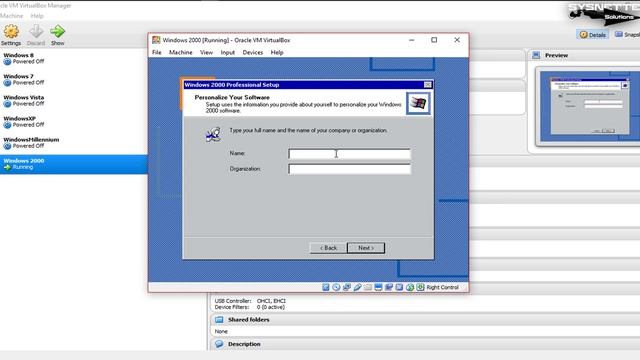640x360 pixels.
Task: Open Machine menu in VirtualBox Manager
Action: click(11, 16)
